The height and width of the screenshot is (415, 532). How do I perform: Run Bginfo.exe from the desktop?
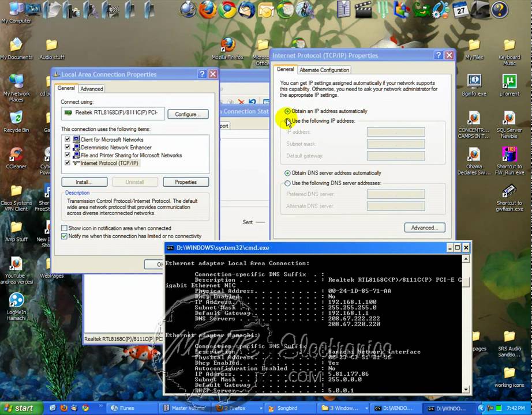point(474,85)
